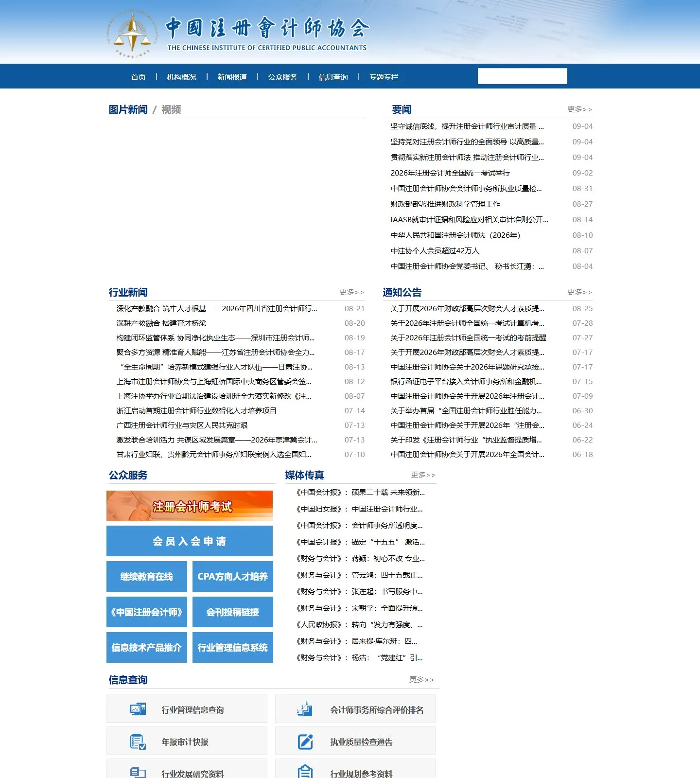Open 首页 in navigation bar
This screenshot has width=700, height=778.
138,77
